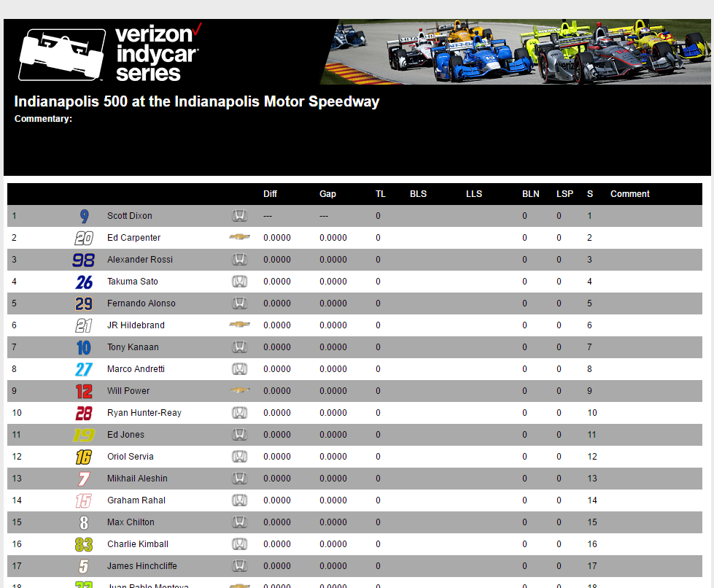This screenshot has height=588, width=714.
Task: Click Chevrolet logo in Will Power row
Action: (x=239, y=390)
